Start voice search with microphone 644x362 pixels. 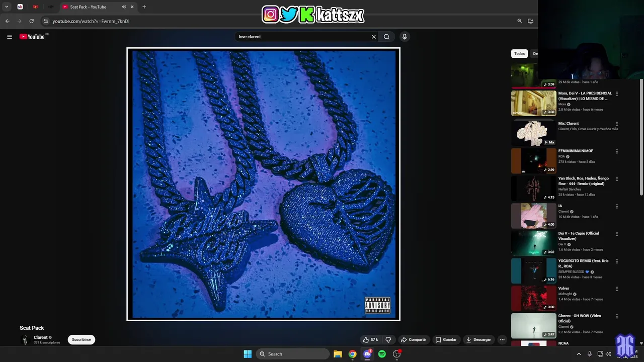[x=404, y=37]
